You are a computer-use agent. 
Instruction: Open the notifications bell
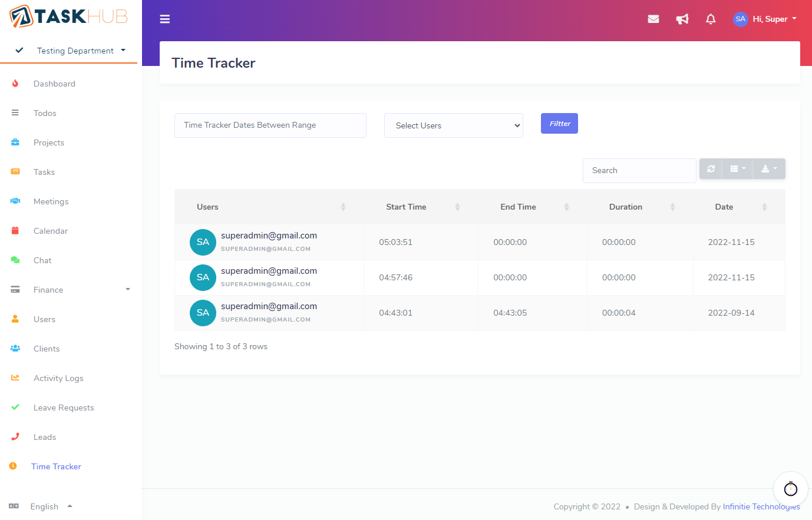(x=711, y=19)
